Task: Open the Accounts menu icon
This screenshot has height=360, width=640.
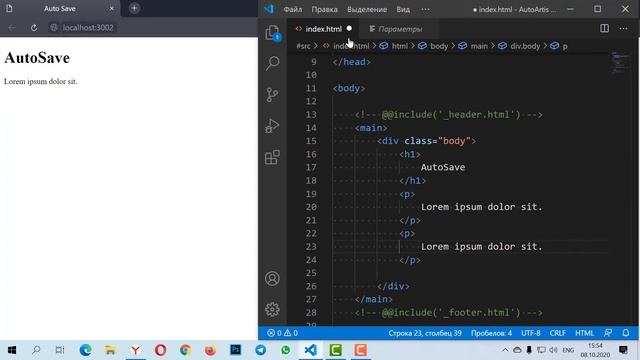Action: coord(272,278)
